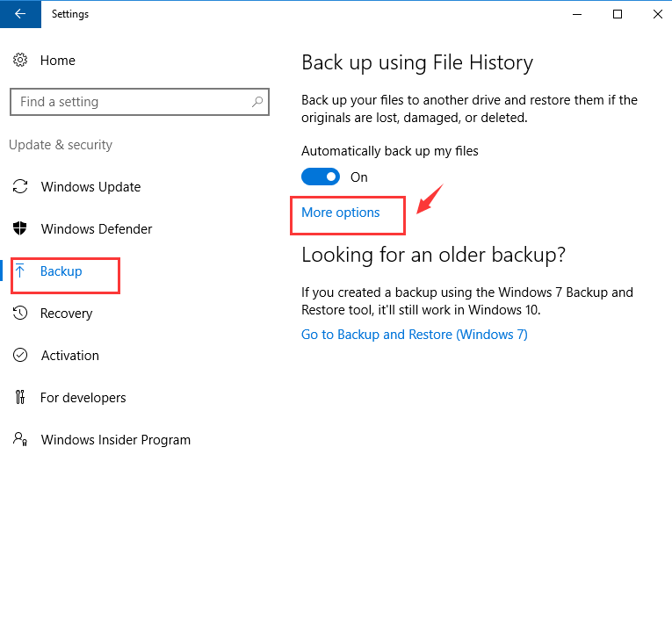
Task: Select Windows Defender in the sidebar
Action: pos(97,229)
